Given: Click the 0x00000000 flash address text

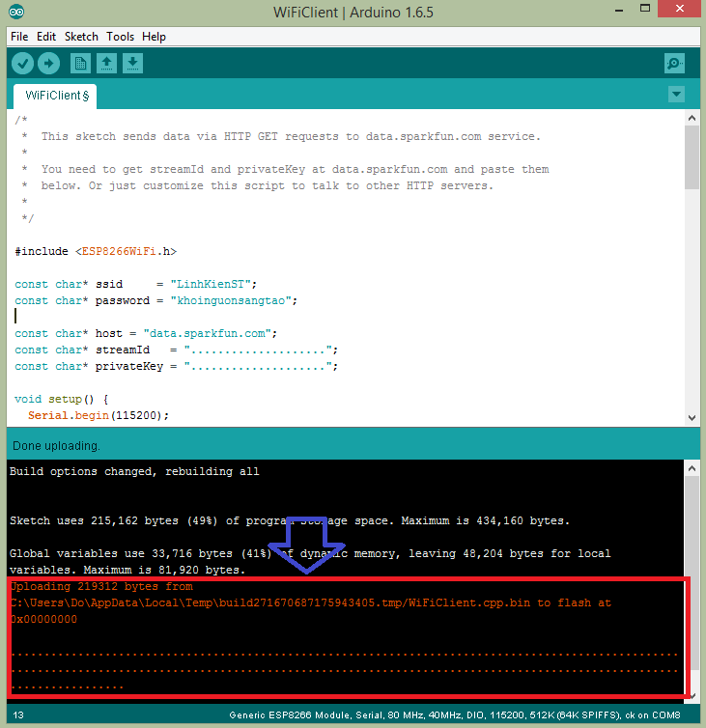Looking at the screenshot, I should (44, 619).
